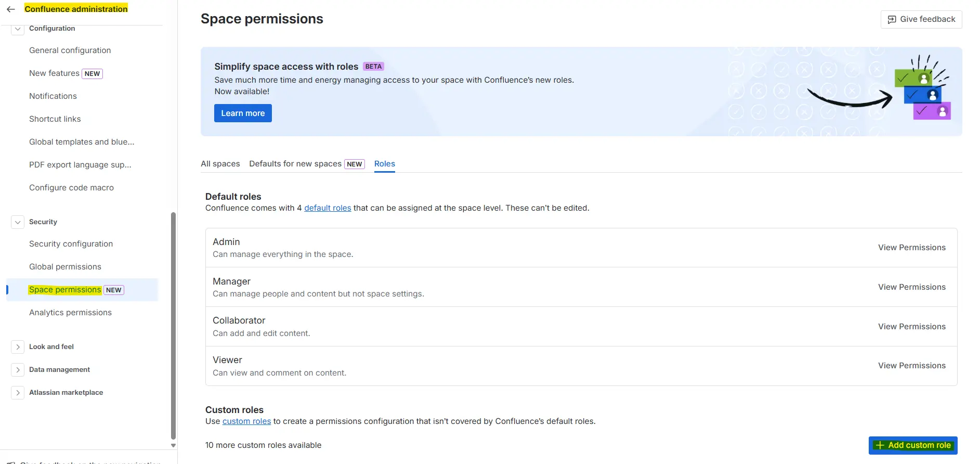
Task: Click the scrollbar down arrow in sidebar
Action: pos(173,445)
